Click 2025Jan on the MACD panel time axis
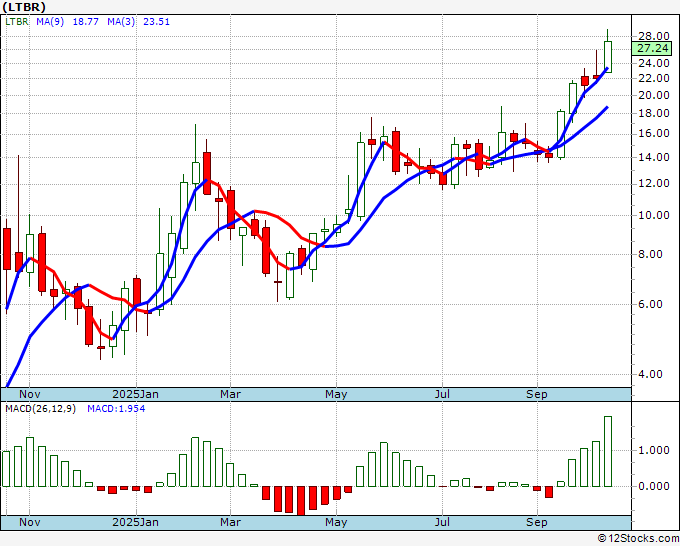The height and width of the screenshot is (546, 680). (x=135, y=522)
